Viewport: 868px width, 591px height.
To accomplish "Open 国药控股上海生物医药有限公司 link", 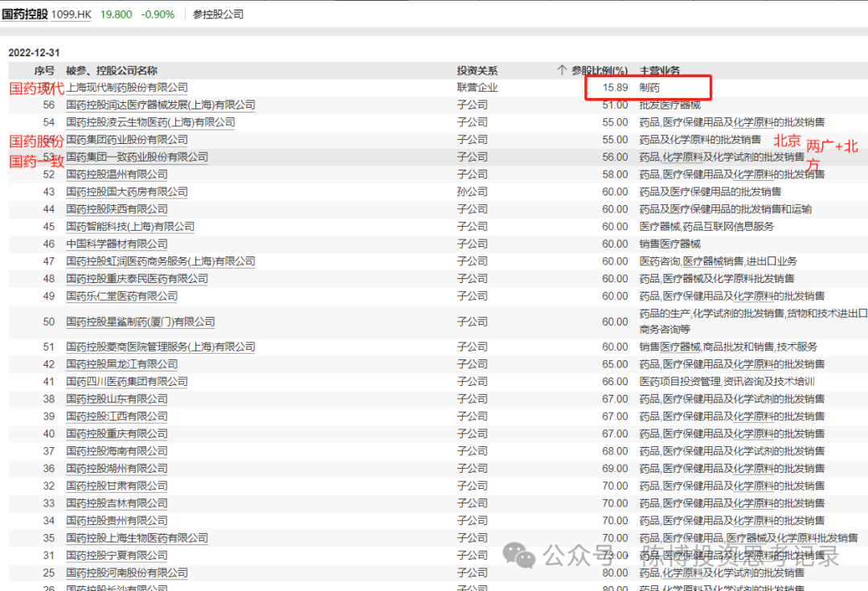I will pos(137,538).
